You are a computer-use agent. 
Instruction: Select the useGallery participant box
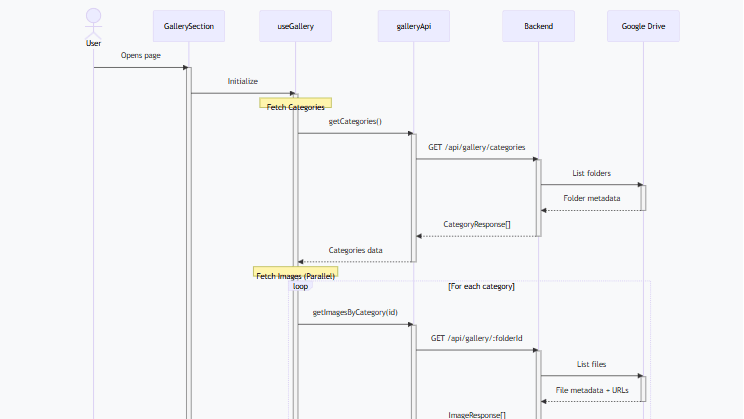click(x=295, y=26)
